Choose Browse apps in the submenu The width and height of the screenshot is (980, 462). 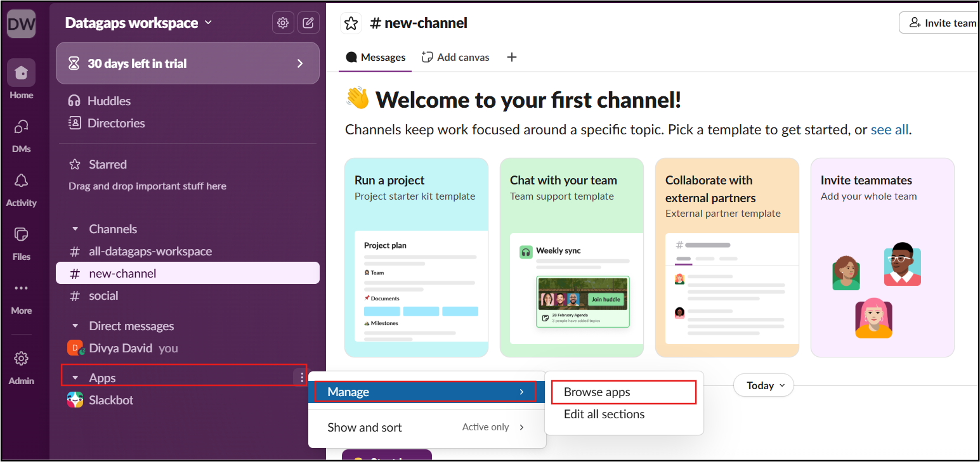(624, 392)
